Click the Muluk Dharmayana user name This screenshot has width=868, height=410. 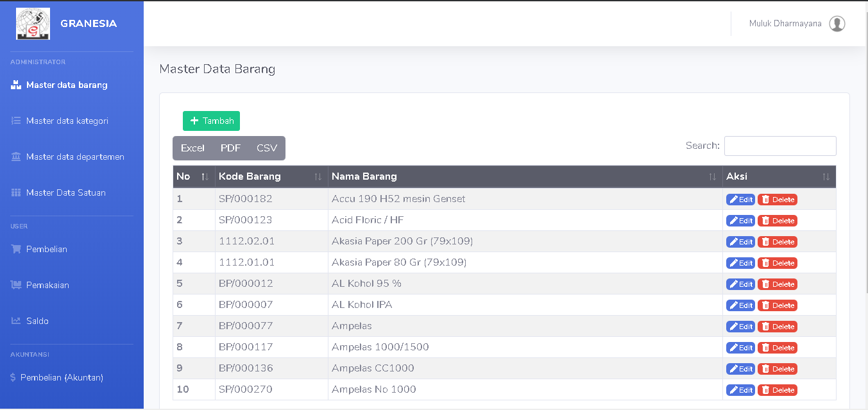click(785, 24)
